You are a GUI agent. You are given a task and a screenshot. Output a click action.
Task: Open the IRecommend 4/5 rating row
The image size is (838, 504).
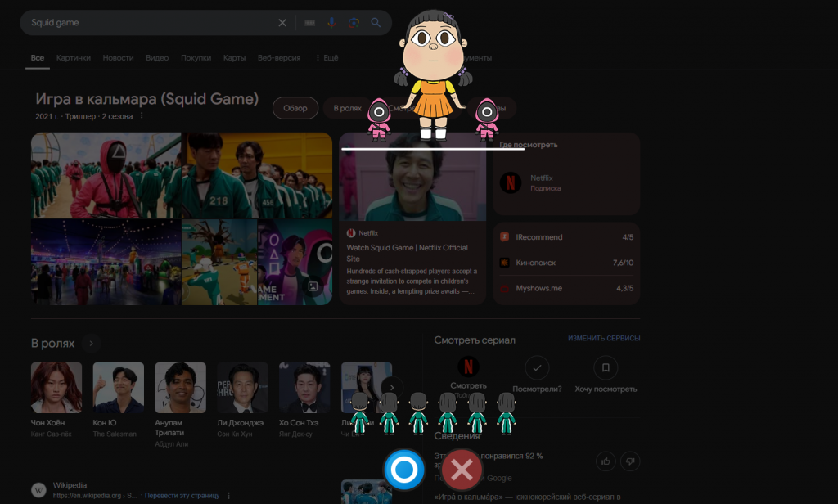pos(566,236)
